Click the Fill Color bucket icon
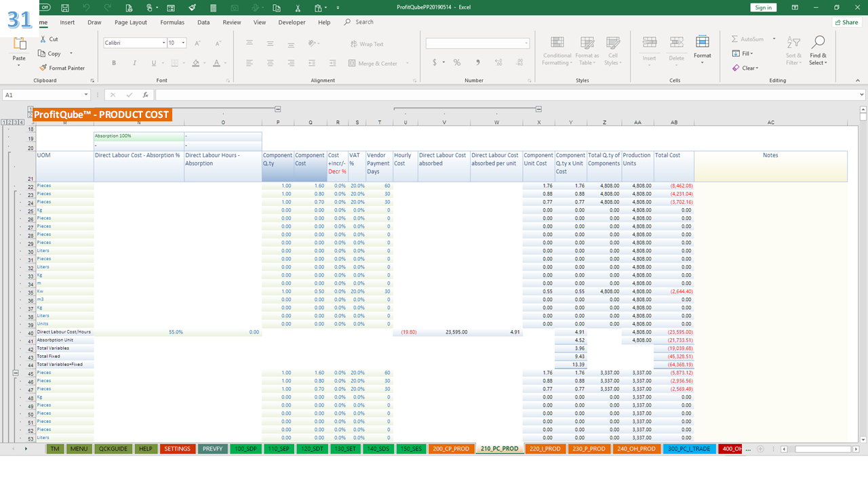868x488 pixels. [x=195, y=63]
